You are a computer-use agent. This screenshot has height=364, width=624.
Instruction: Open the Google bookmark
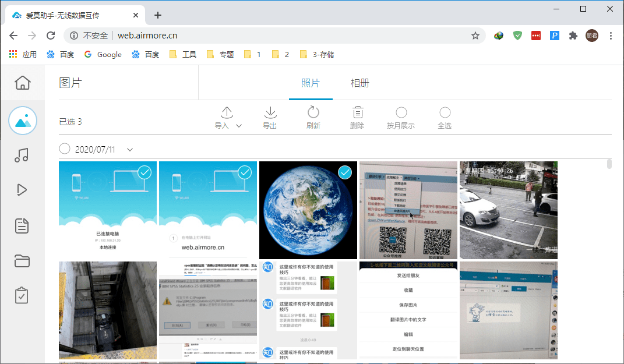click(103, 54)
